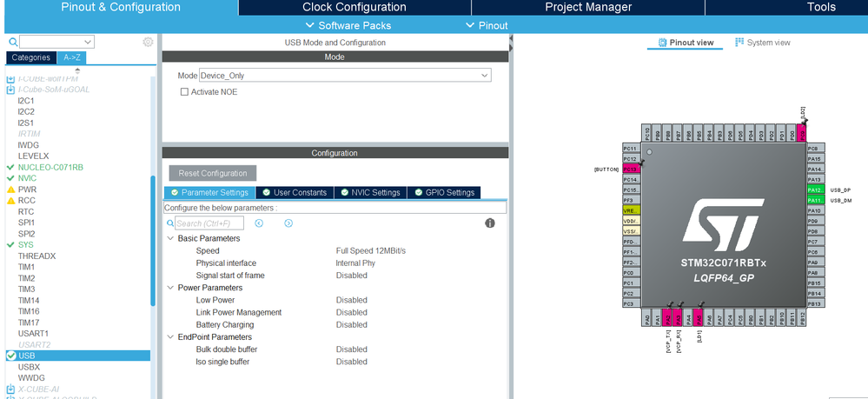
Task: Click the search magnifier above the peripheral list
Action: pos(13,42)
